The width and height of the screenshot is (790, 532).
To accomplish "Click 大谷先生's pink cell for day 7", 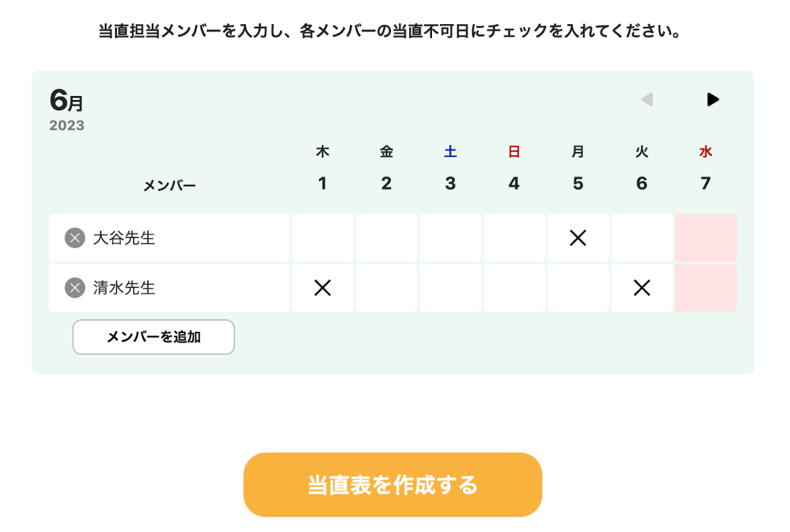I will [x=705, y=238].
